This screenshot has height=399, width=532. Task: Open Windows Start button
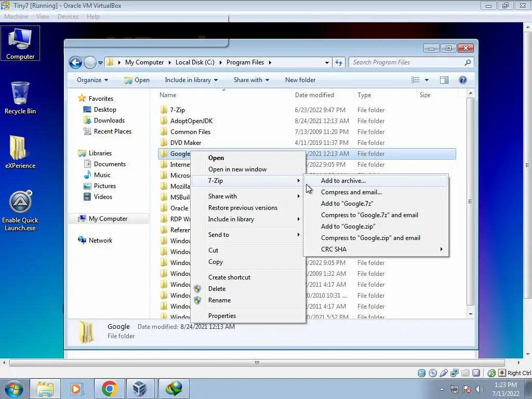[14, 389]
